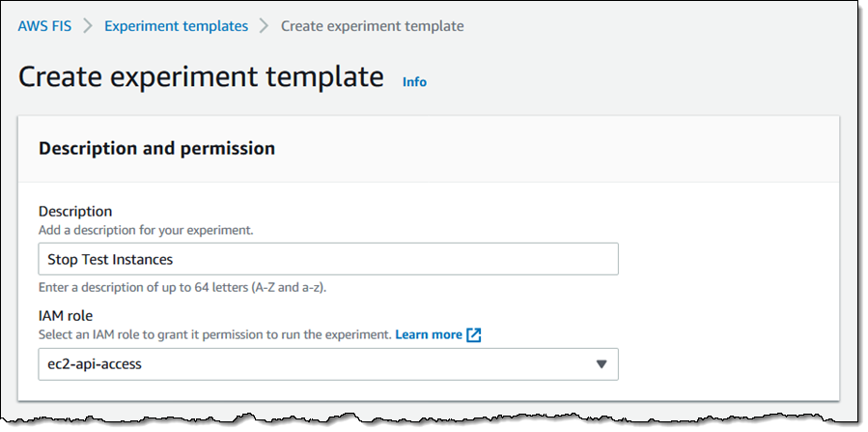Open the Info link beside page title
This screenshot has width=868, height=432.
click(414, 82)
